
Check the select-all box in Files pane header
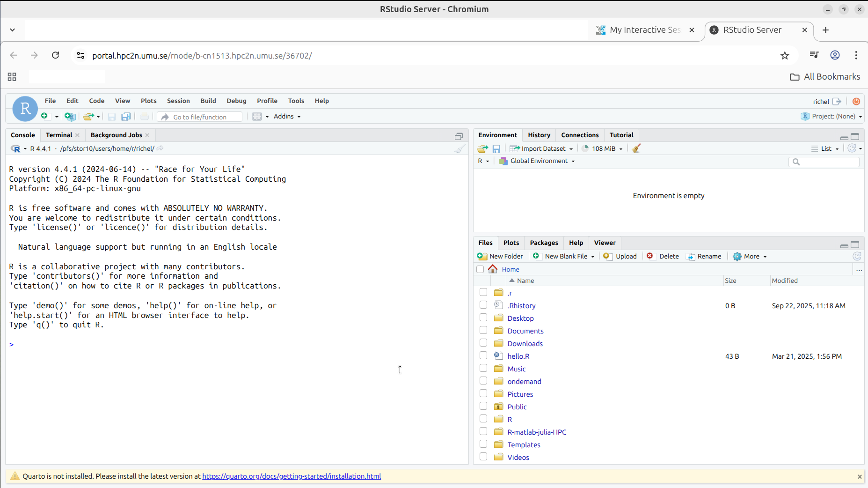(481, 269)
